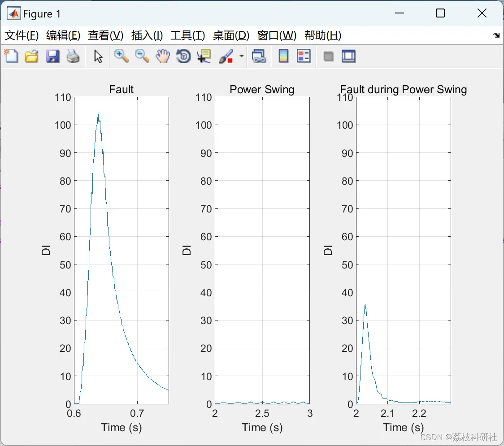
Task: Open the brush color dropdown arrow
Action: [241, 56]
